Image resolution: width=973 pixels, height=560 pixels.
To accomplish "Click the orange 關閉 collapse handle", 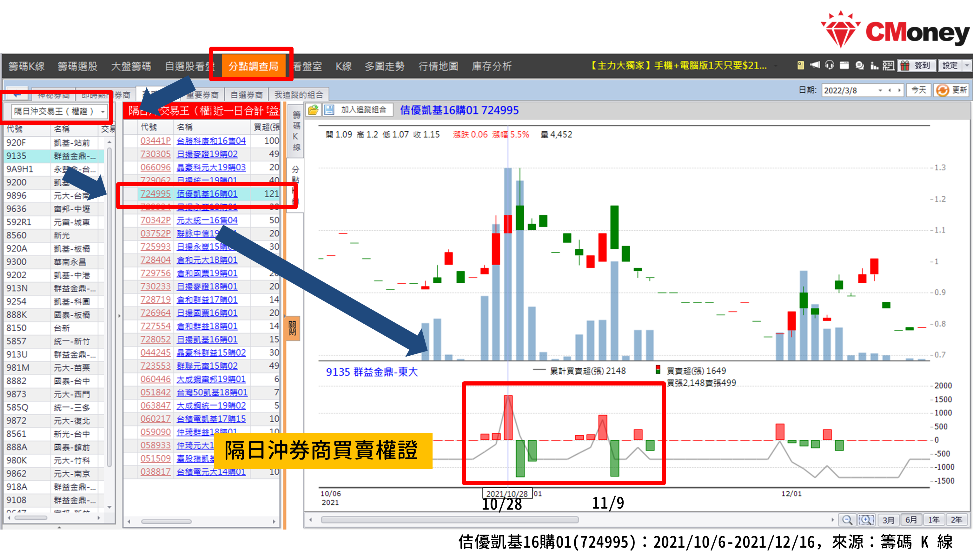I will point(292,328).
